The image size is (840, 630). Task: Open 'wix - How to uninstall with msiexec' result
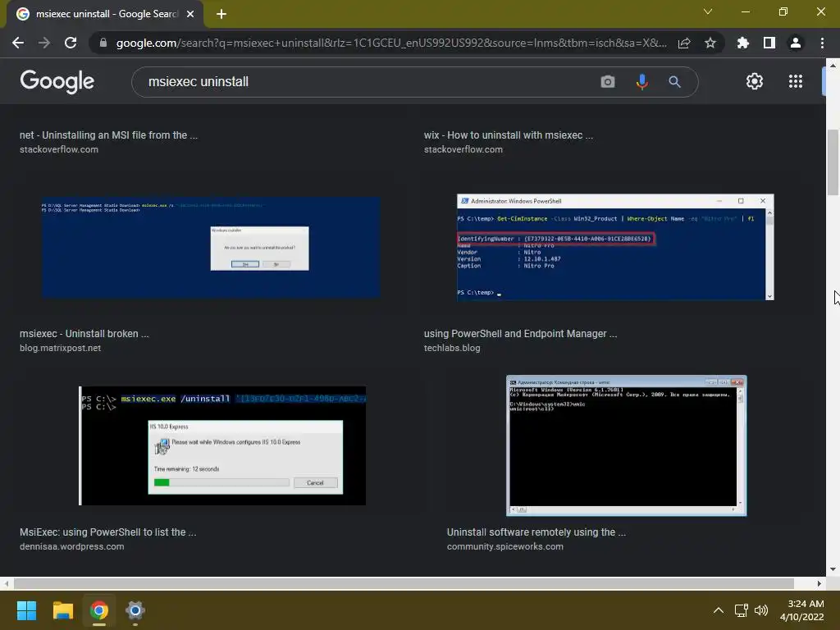509,135
